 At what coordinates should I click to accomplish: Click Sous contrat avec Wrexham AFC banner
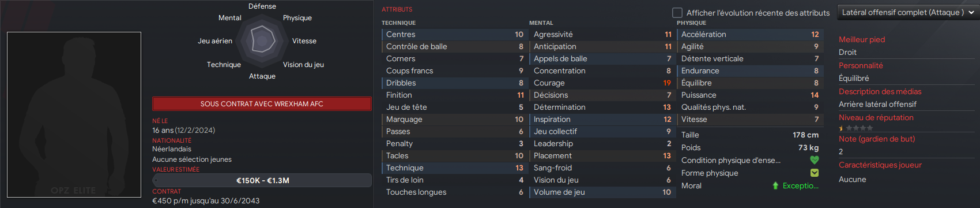point(262,104)
